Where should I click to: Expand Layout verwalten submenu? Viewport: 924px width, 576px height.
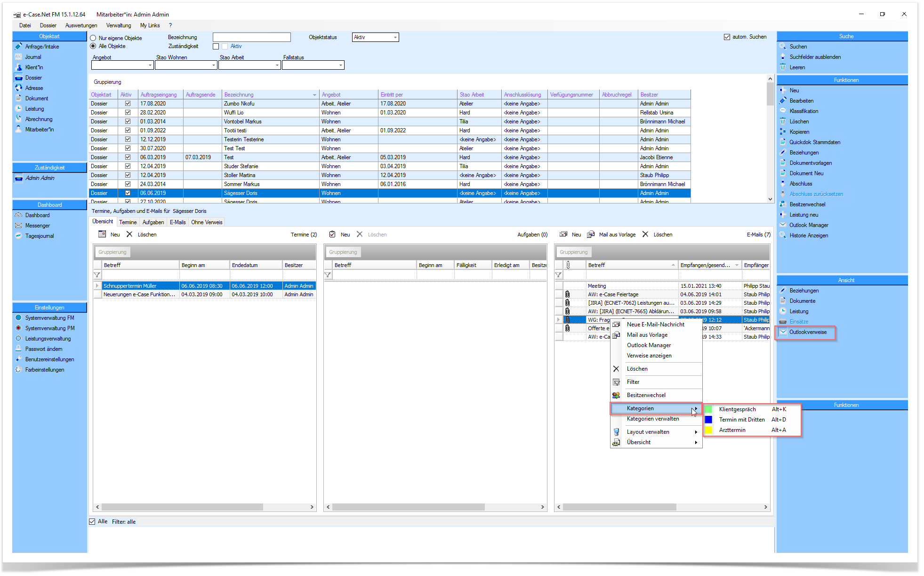(x=696, y=432)
